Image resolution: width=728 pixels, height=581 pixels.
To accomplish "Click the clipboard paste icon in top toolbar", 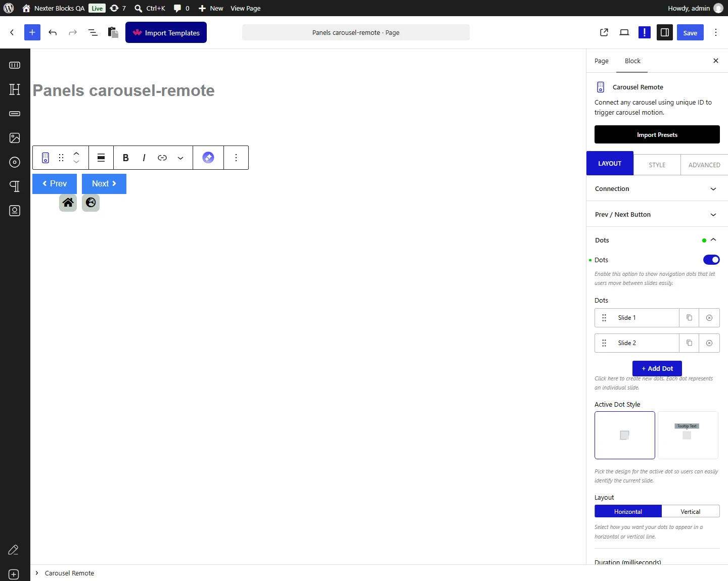I will click(x=113, y=32).
